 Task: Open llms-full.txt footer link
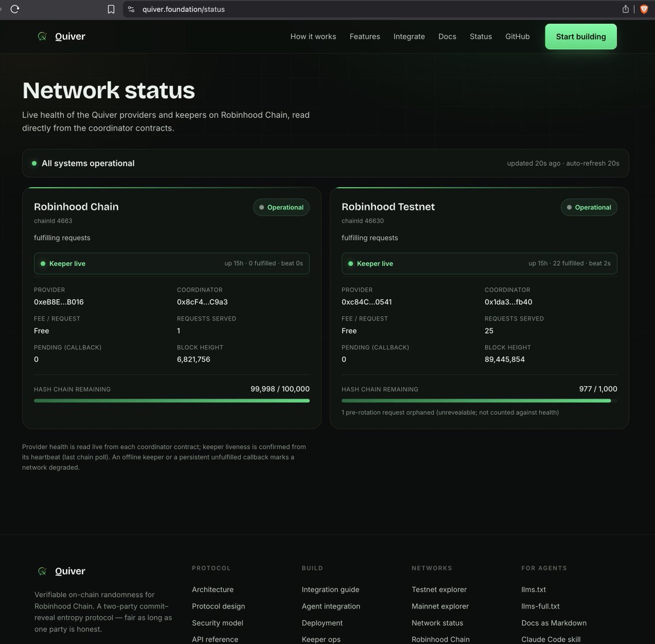tap(540, 606)
